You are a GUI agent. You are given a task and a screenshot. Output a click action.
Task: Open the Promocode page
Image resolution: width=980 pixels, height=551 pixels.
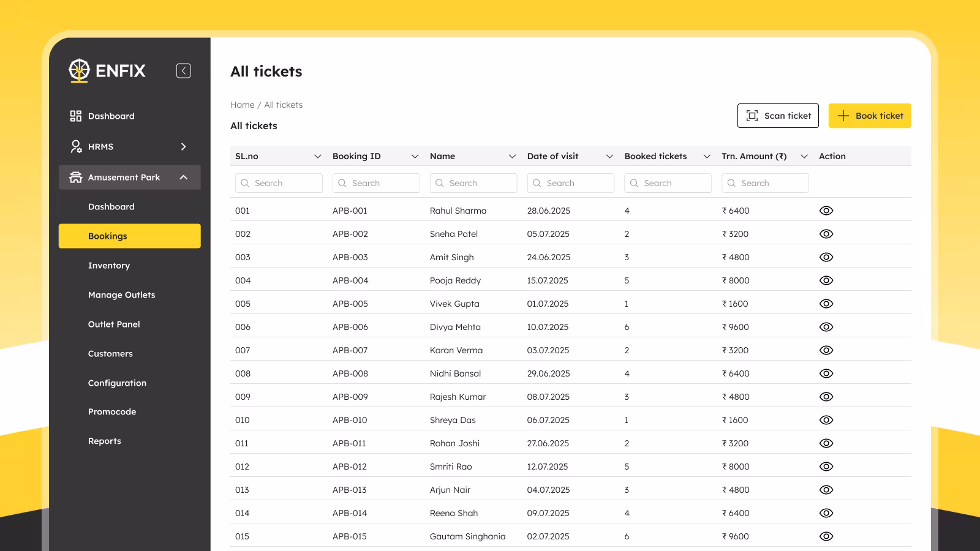112,411
